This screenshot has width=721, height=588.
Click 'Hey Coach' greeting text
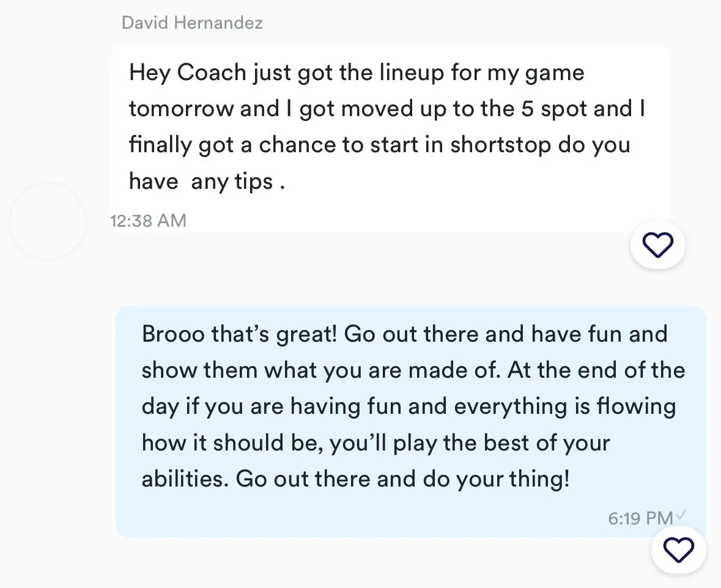coord(188,73)
